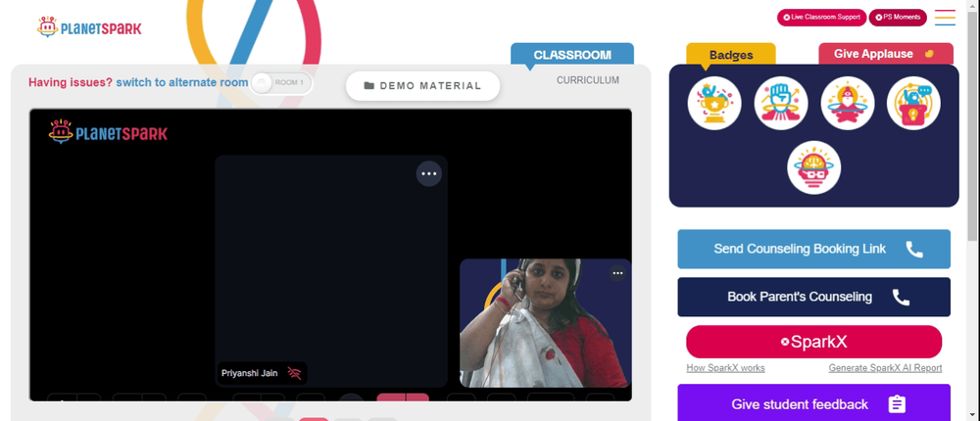The height and width of the screenshot is (421, 980).
Task: Click the switch to alternate room link
Action: pyautogui.click(x=182, y=82)
